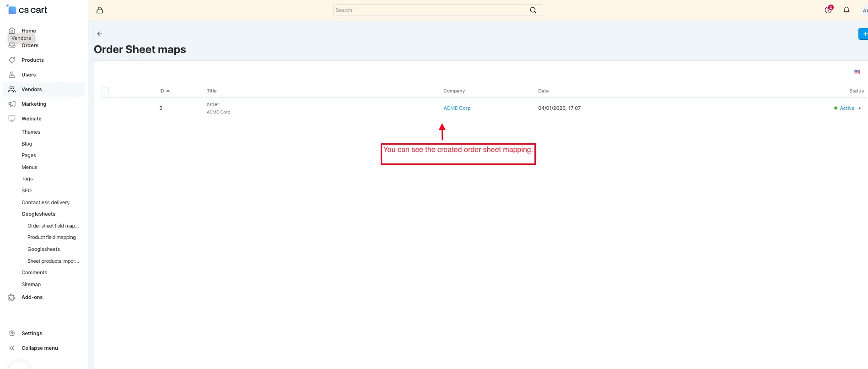Collapse the Website menu section
The image size is (868, 369).
coord(32,119)
